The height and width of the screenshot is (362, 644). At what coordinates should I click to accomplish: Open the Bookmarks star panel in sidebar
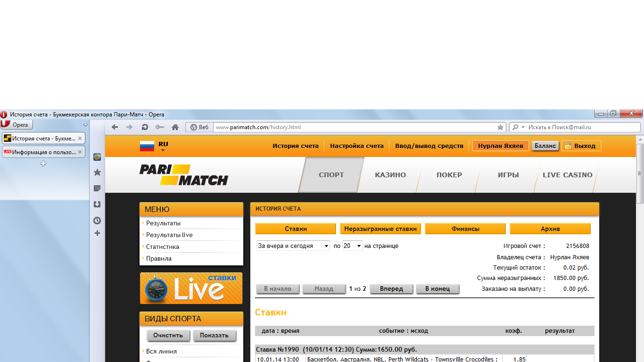pyautogui.click(x=97, y=173)
